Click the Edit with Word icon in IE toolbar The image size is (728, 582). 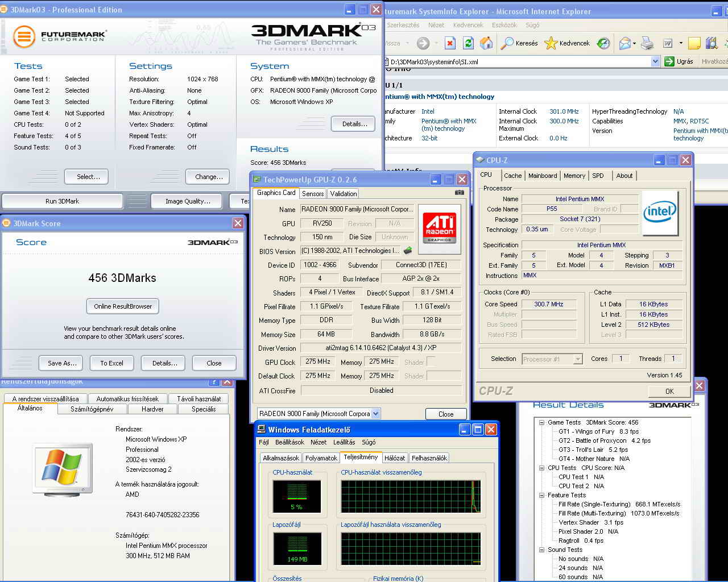click(668, 43)
